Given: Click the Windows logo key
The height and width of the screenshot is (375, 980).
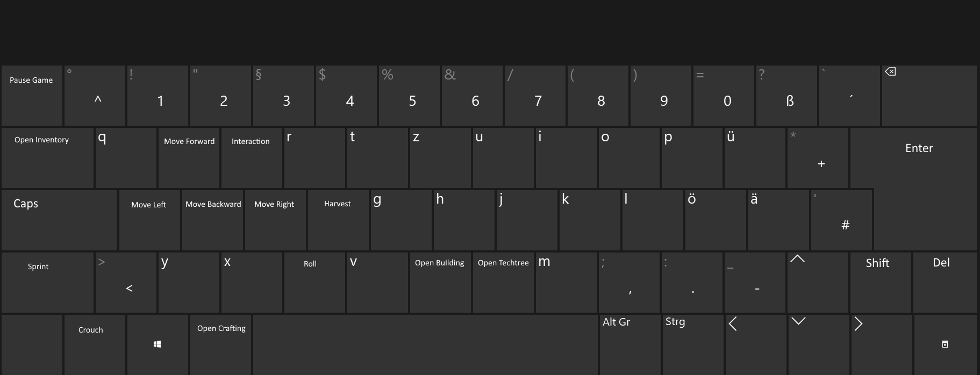Looking at the screenshot, I should (x=158, y=344).
